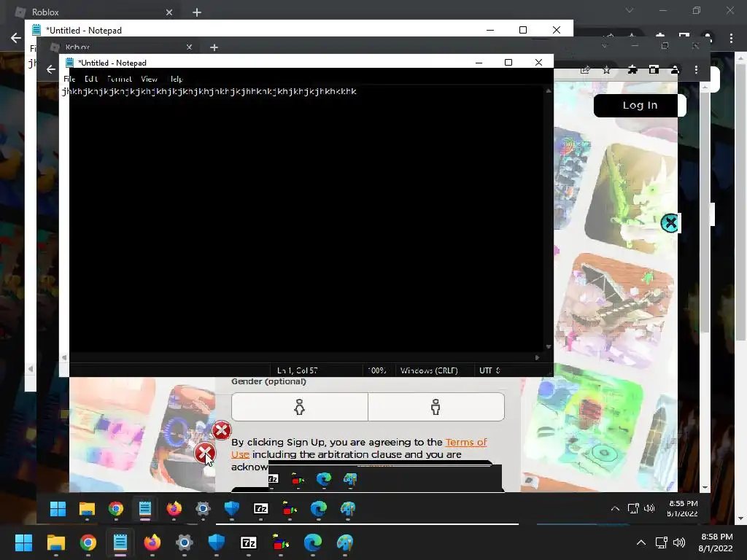This screenshot has width=747, height=560.
Task: Bookmark this page with inner Chrome star
Action: 606,70
